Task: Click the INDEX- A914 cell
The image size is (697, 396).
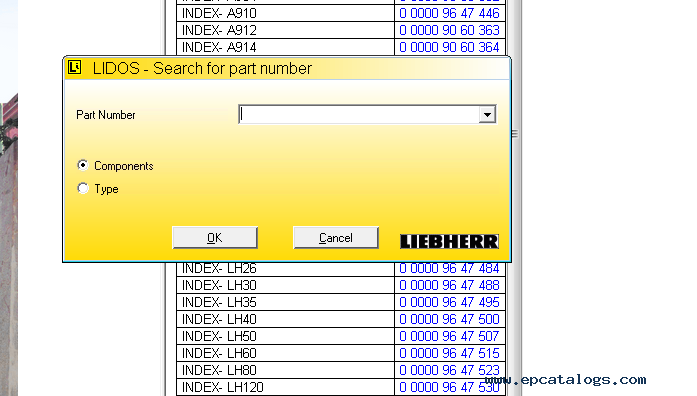Action: [285, 47]
